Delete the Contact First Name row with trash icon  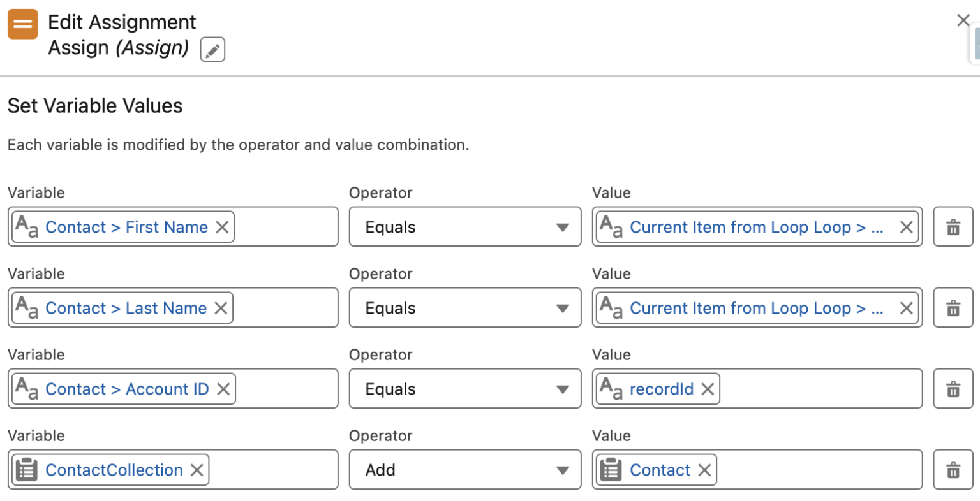tap(953, 226)
